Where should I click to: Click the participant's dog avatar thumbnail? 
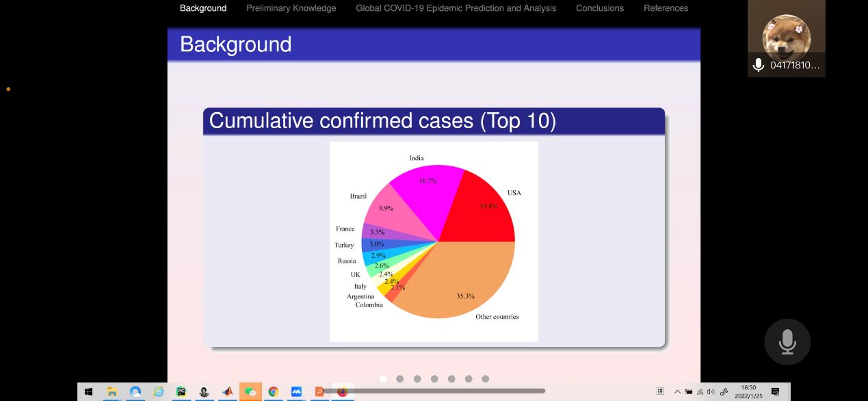click(786, 35)
